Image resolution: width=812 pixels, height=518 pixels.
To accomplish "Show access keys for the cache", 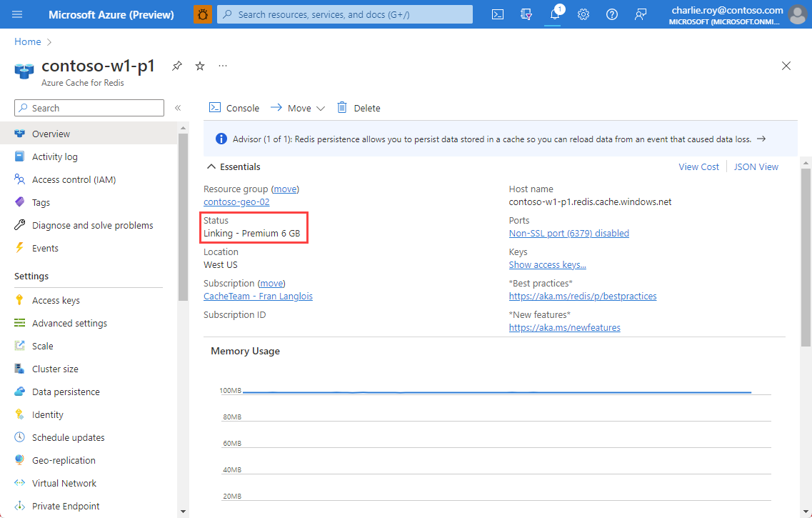I will (547, 264).
